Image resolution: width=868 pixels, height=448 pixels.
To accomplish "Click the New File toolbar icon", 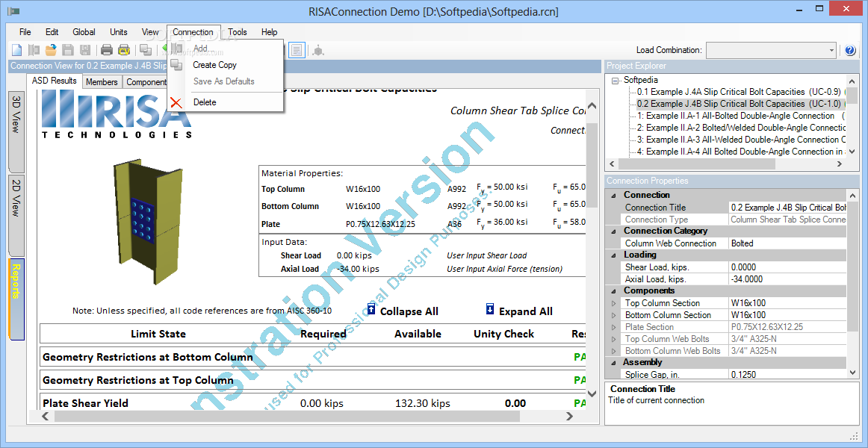I will pos(16,50).
